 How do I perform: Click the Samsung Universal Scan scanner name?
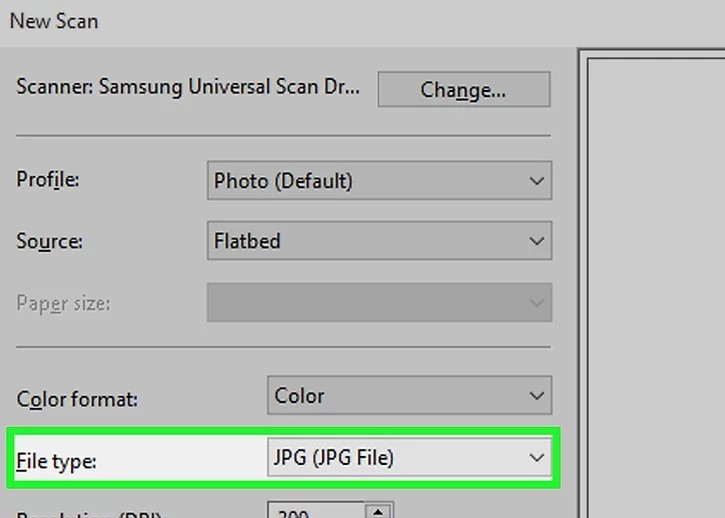click(187, 87)
